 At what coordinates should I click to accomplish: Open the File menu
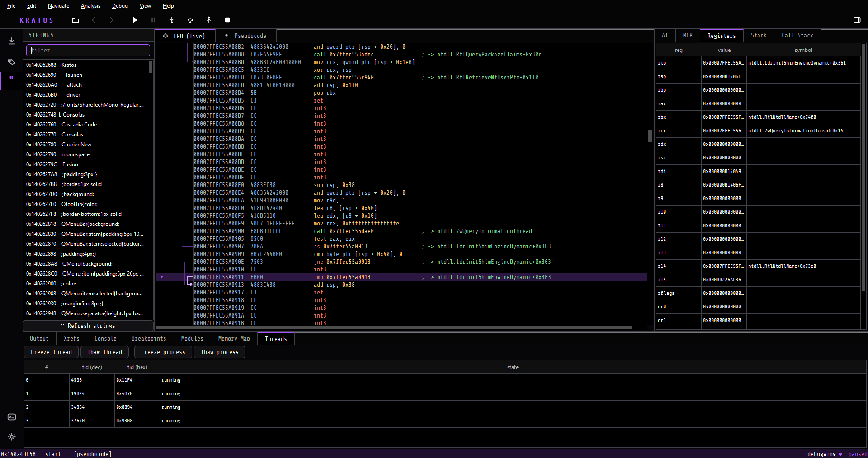coord(11,6)
